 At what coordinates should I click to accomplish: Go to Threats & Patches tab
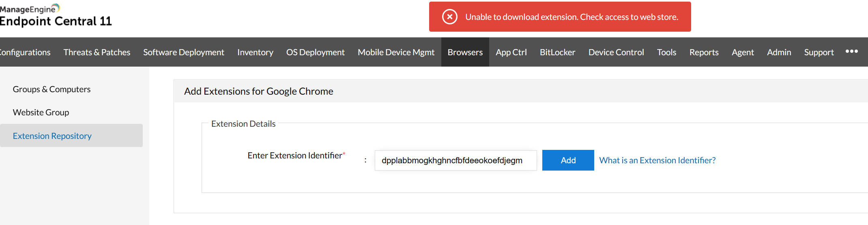coord(97,52)
